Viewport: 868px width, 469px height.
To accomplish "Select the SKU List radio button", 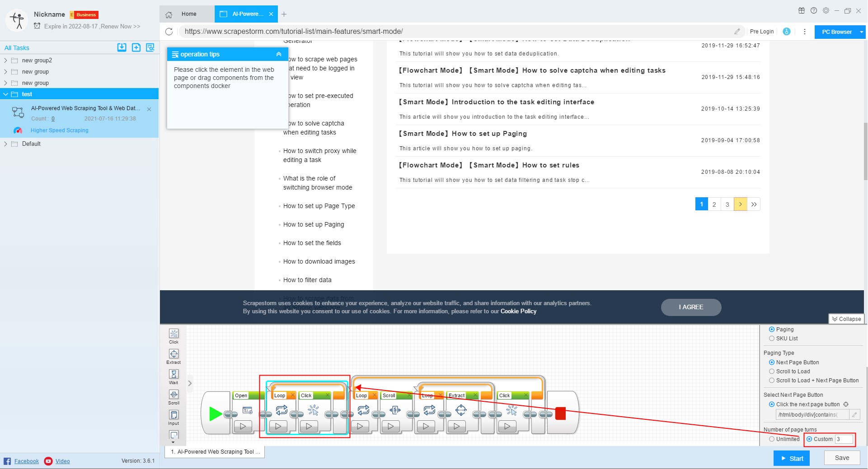I will (772, 339).
